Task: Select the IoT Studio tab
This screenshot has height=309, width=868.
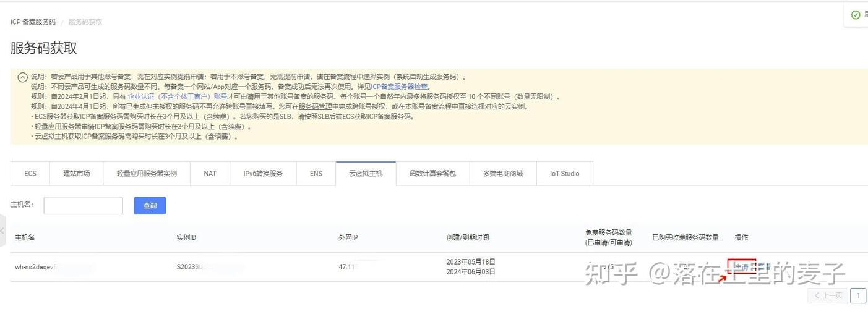Action: 564,174
